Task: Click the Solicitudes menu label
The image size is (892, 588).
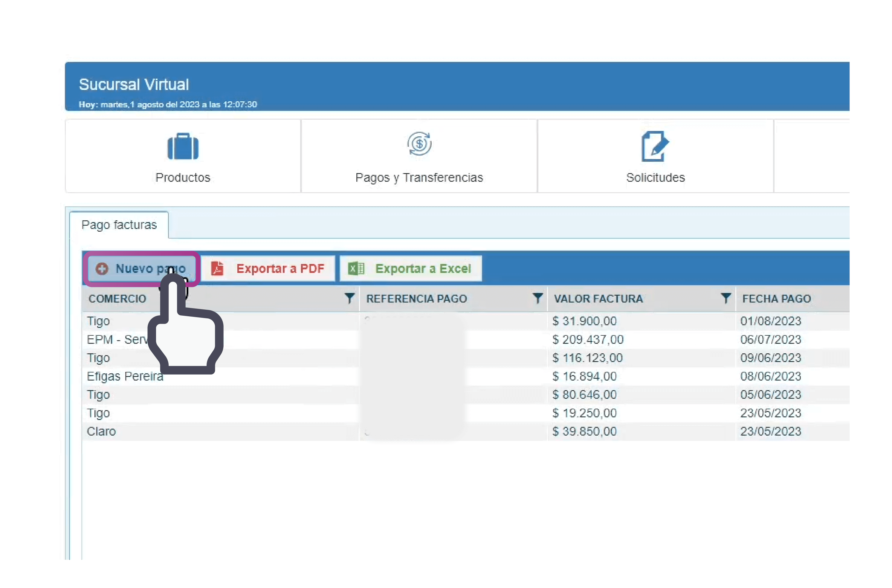Action: coord(655,177)
